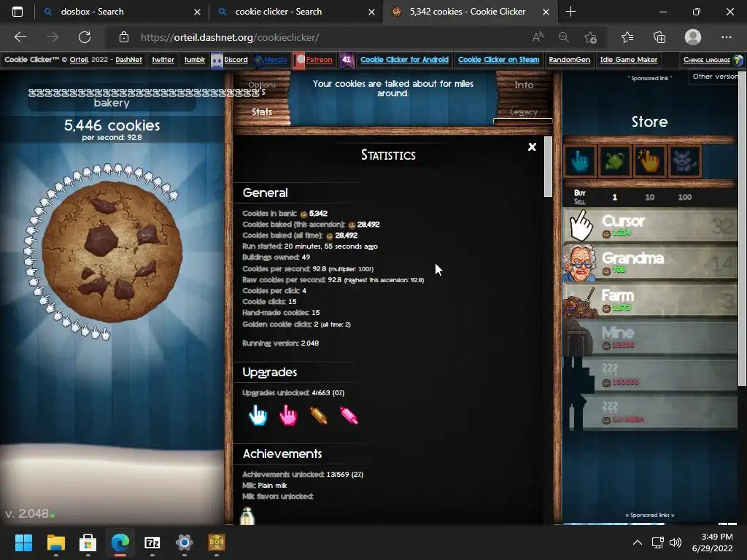This screenshot has width=747, height=560.
Task: Buy the watering can upgrade in Store
Action: point(614,161)
